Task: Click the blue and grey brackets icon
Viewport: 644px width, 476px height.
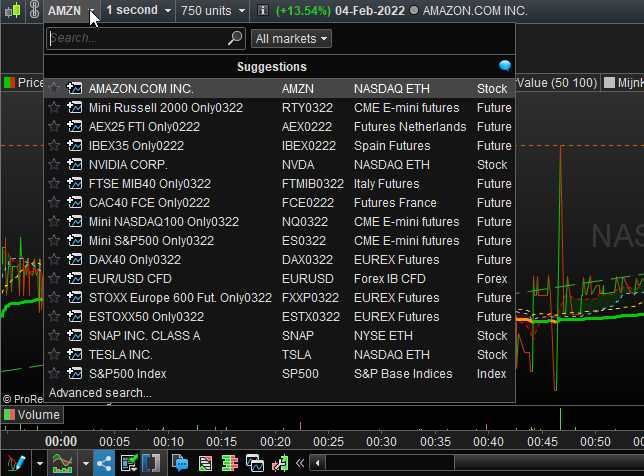Action: [x=151, y=463]
